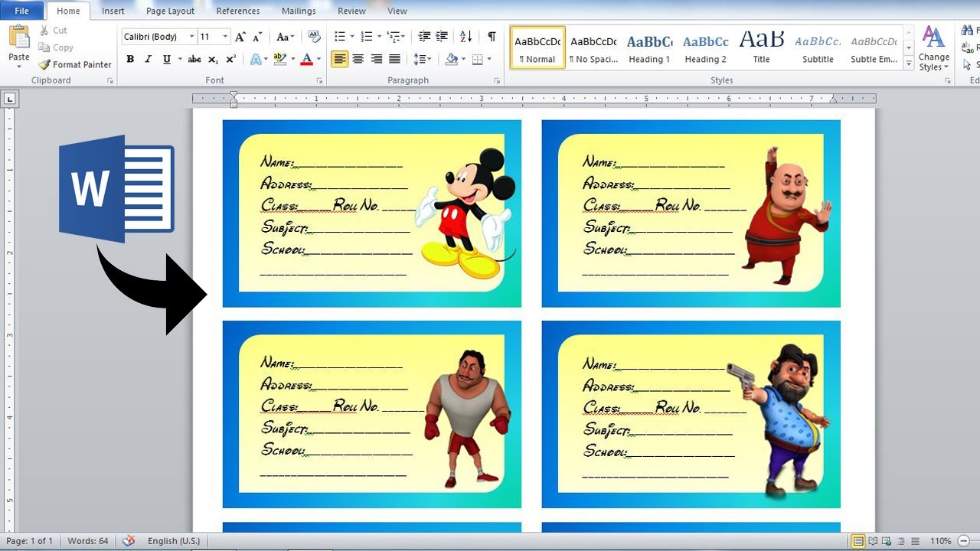Click the proofing errors icon in status bar
The height and width of the screenshot is (551, 980).
pyautogui.click(x=129, y=540)
